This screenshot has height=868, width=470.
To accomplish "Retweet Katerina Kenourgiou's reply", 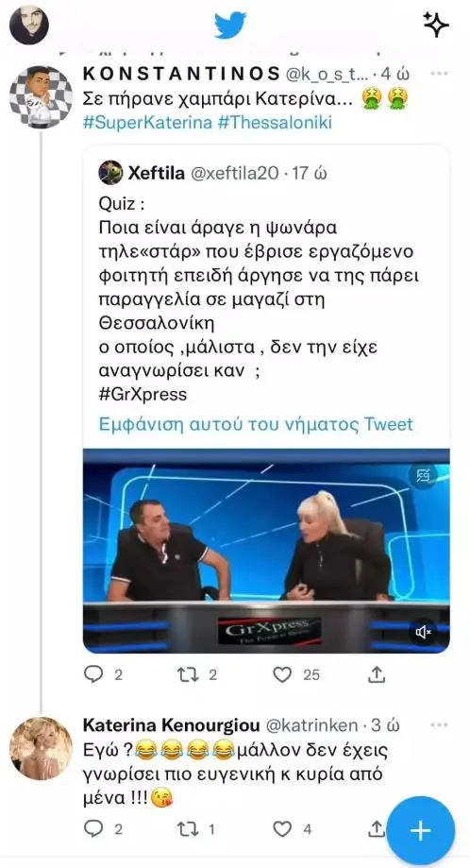I will click(186, 828).
